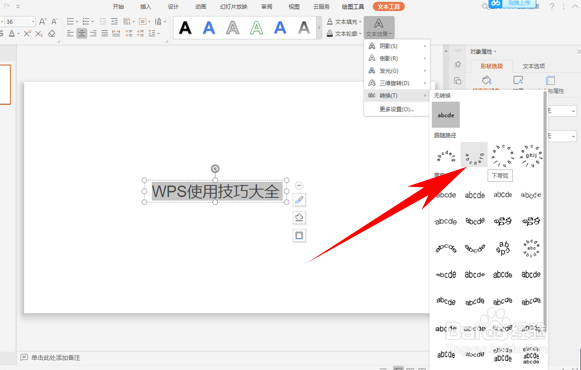Click the effects icon in properties pane
The height and width of the screenshot is (370, 581).
518,80
